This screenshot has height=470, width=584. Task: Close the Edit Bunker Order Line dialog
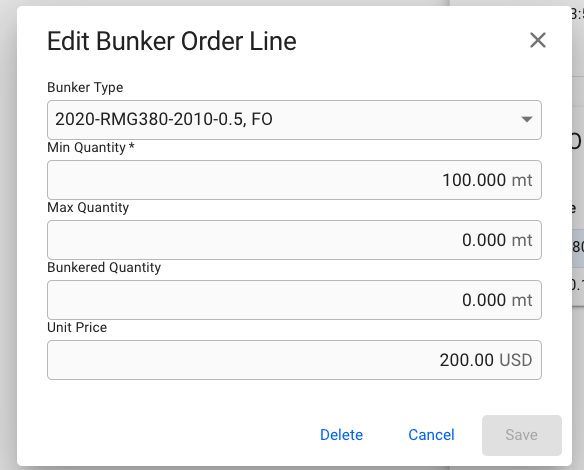pyautogui.click(x=537, y=40)
